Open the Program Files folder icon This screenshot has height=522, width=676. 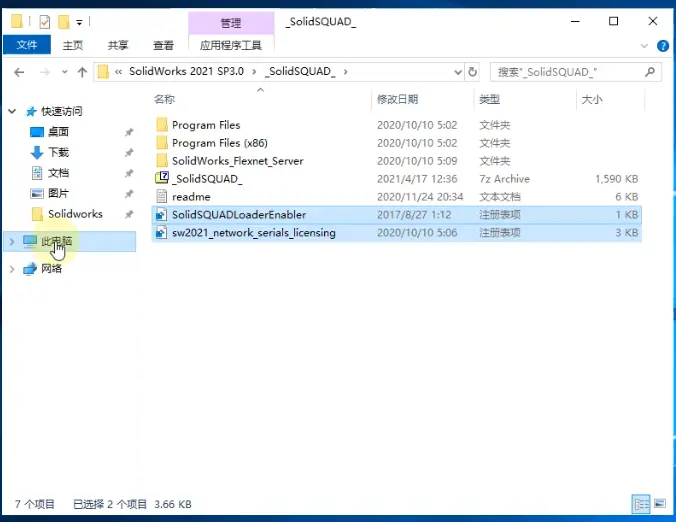click(162, 125)
